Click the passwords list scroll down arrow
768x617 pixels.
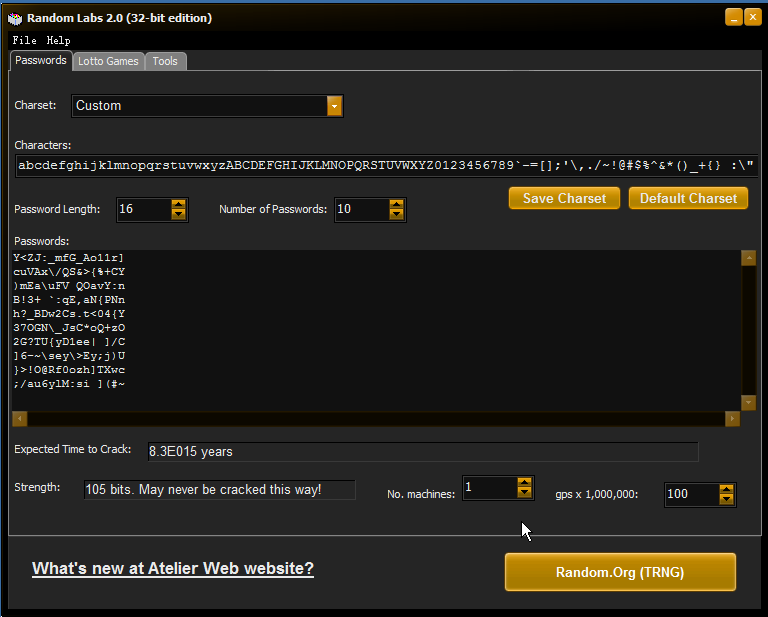tap(748, 402)
